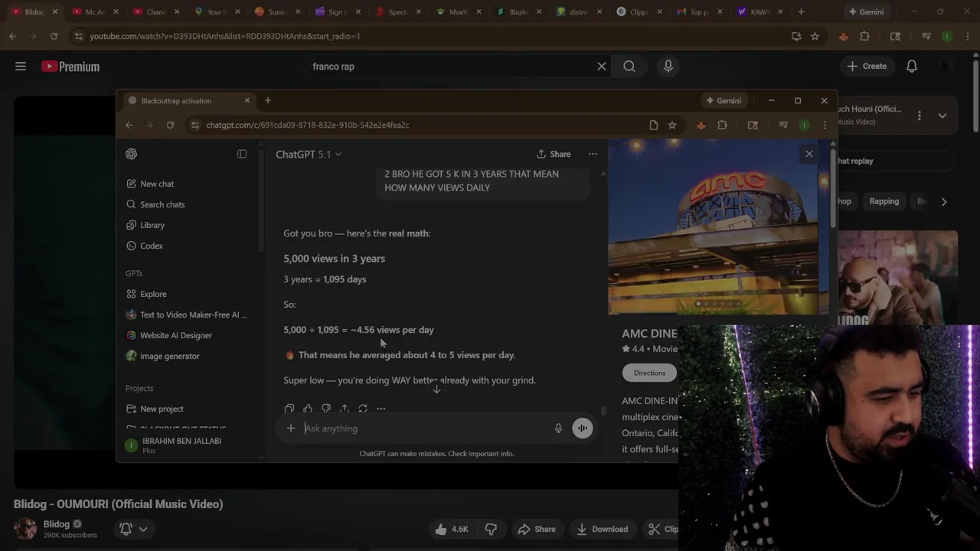This screenshot has width=980, height=551.
Task: Click the Ask anything message field
Action: click(425, 429)
